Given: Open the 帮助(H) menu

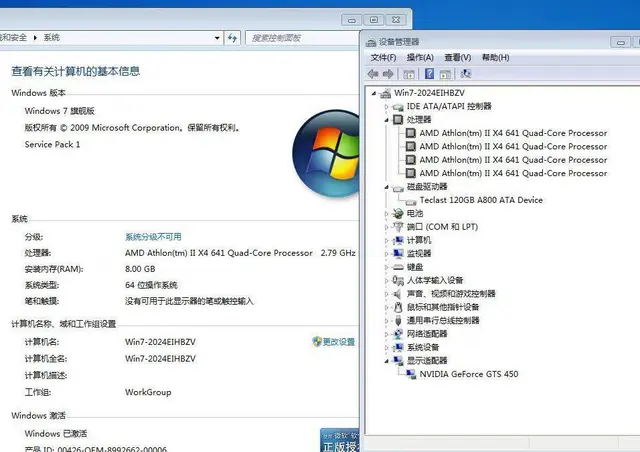Looking at the screenshot, I should click(495, 58).
